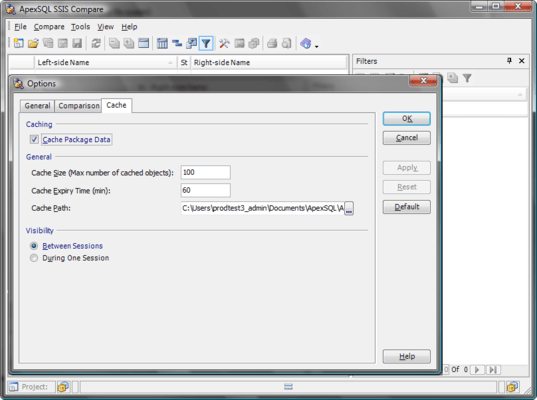
Task: Click the panel with arrow toolbar icon
Action: click(191, 43)
